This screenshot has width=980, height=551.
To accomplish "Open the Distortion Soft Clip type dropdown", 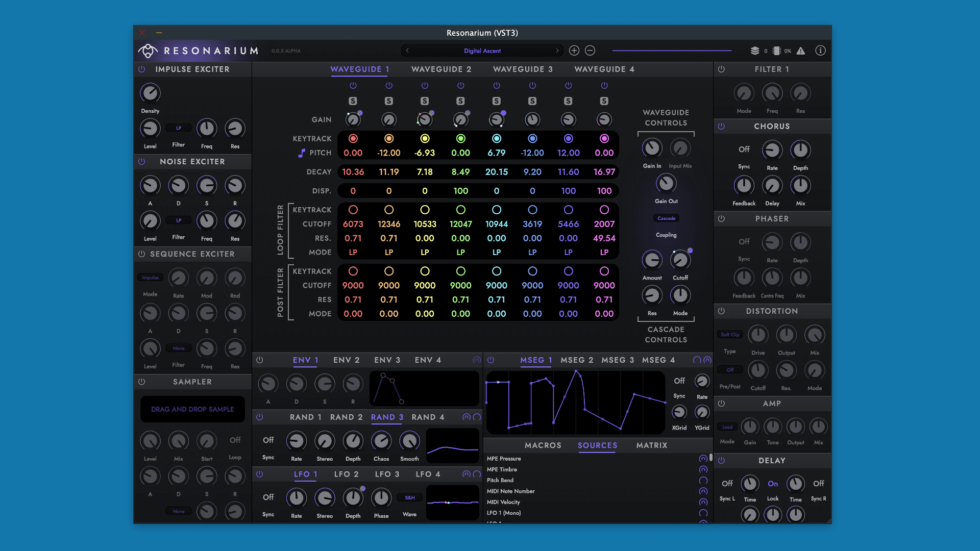I will (x=730, y=335).
